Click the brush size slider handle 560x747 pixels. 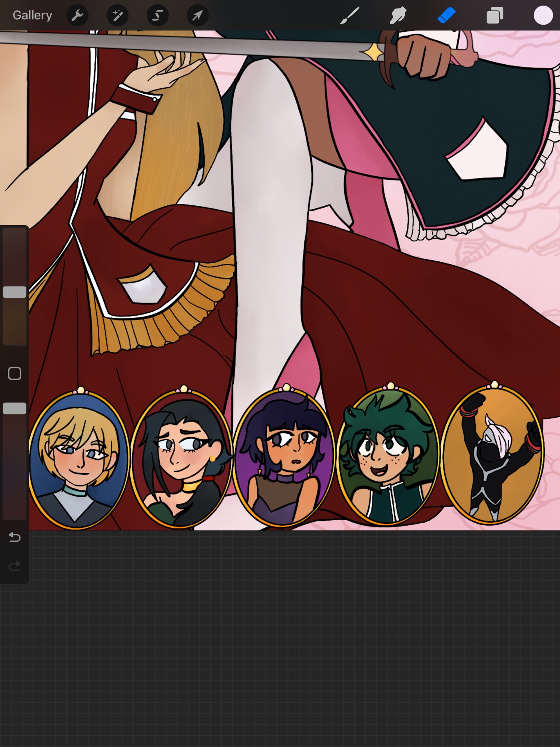[x=15, y=292]
